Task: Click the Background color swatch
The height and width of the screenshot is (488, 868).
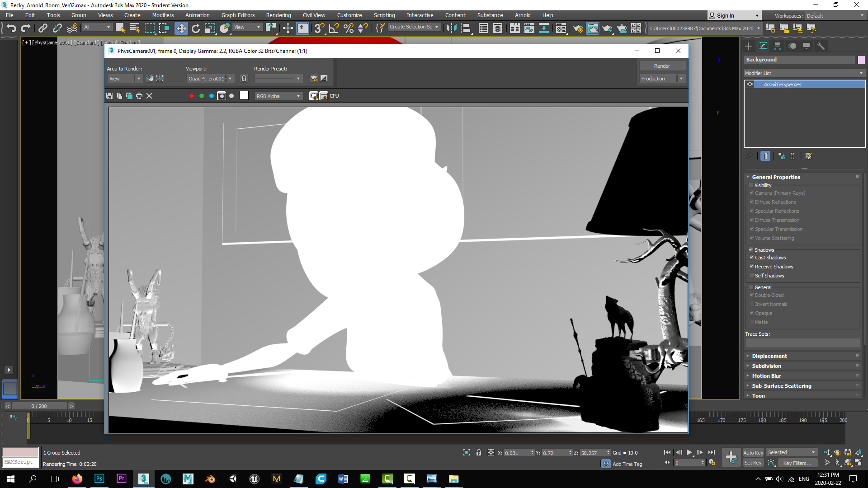Action: [x=861, y=59]
